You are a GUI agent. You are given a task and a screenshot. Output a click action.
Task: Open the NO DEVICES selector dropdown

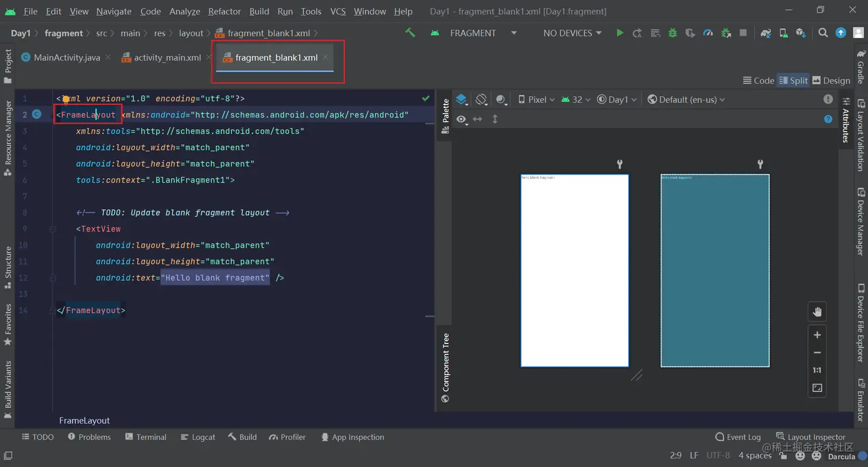[572, 33]
